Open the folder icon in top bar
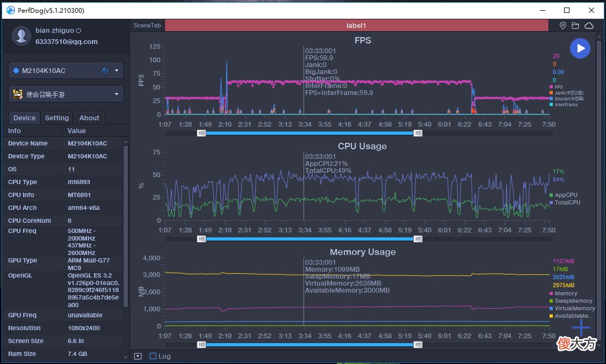 pyautogui.click(x=575, y=26)
